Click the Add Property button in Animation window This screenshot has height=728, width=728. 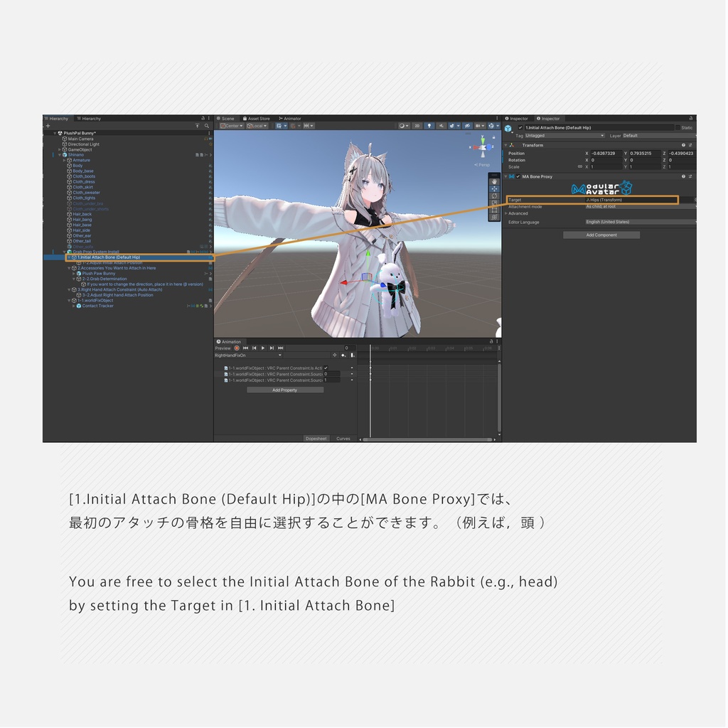284,390
